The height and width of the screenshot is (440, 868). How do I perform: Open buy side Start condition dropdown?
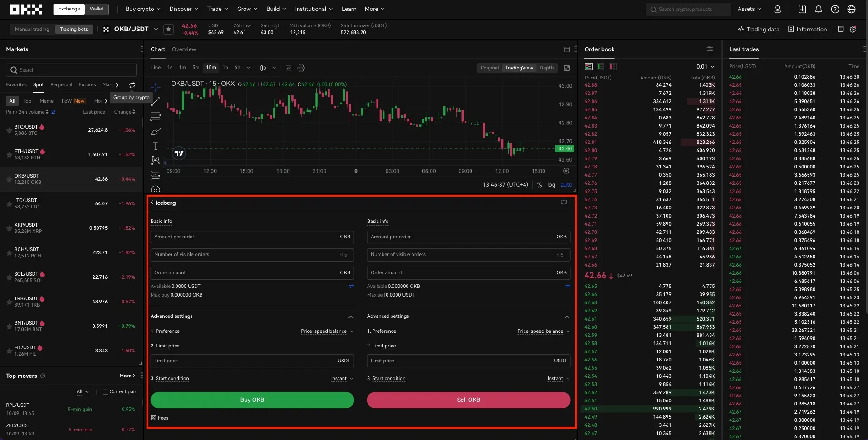342,379
